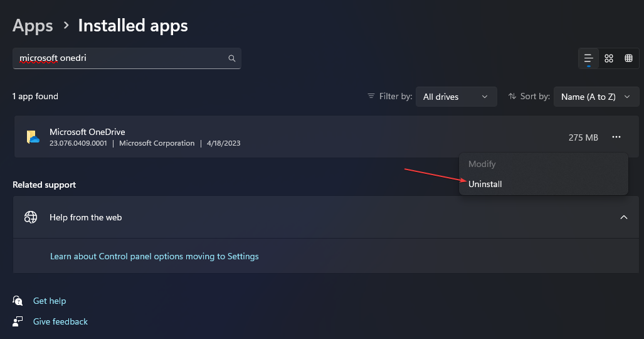Open the Give feedback text link

click(60, 321)
